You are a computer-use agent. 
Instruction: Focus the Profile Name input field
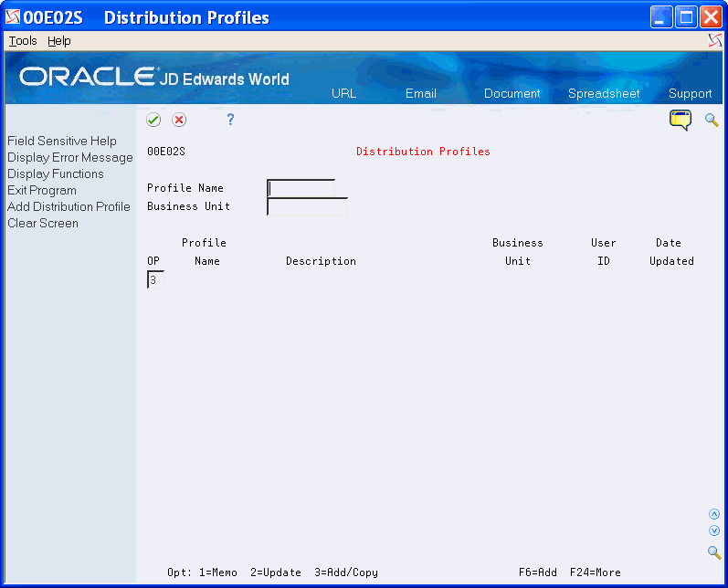301,188
